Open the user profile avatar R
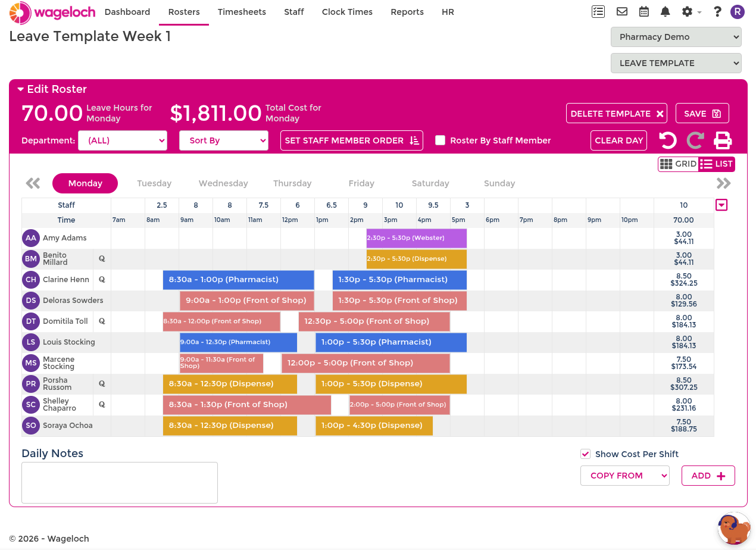The width and height of the screenshot is (756, 550). (738, 11)
